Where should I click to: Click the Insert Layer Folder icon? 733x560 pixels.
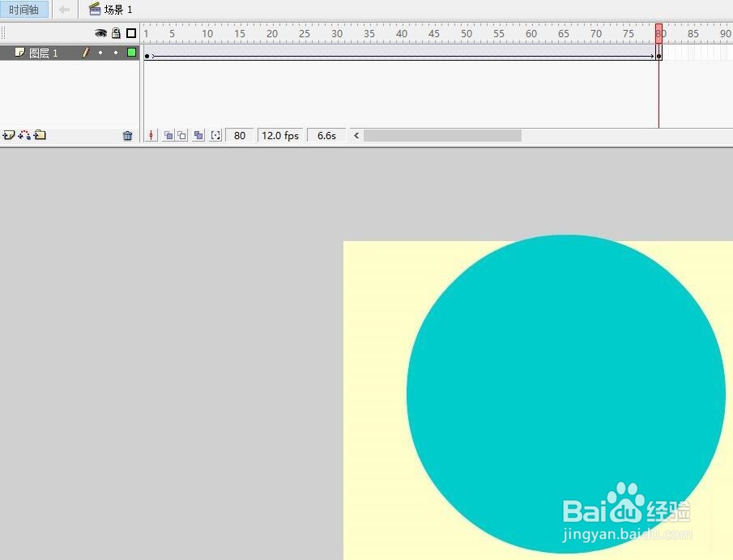(x=40, y=135)
